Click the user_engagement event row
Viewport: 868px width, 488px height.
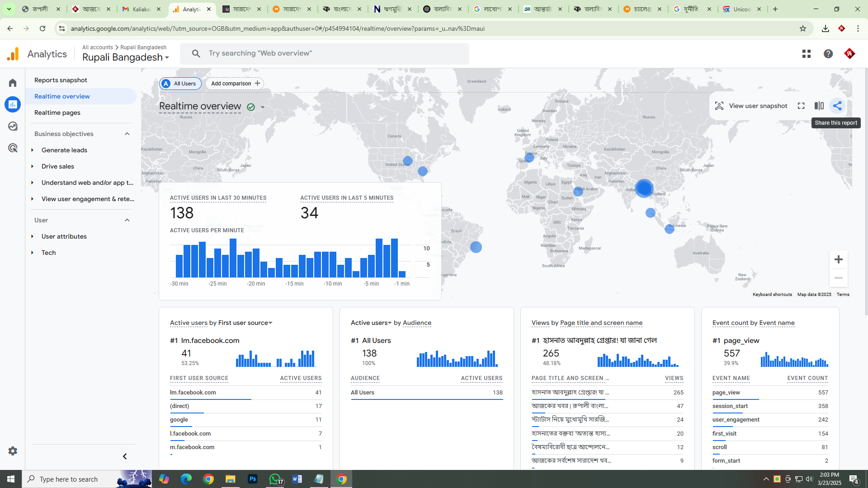tap(770, 420)
